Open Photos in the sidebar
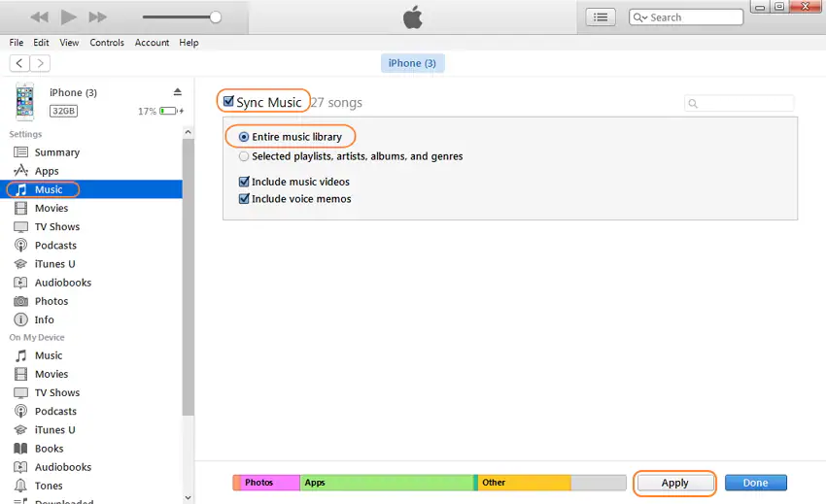 click(x=91, y=301)
